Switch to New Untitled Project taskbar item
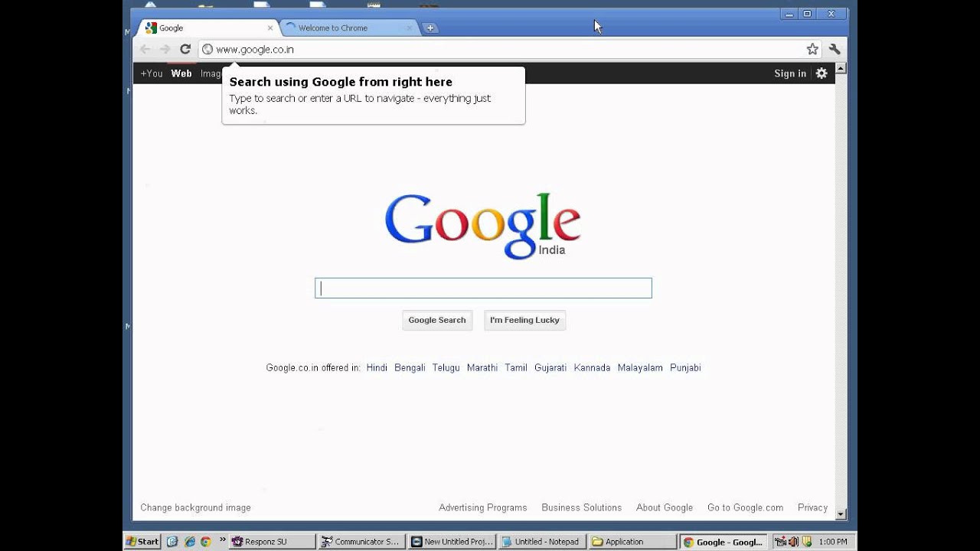Viewport: 980px width, 551px height. 453,541
